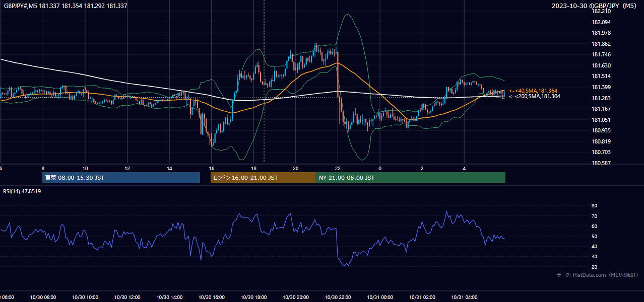
Task: Click RSI scale value 20
Action: tap(595, 267)
